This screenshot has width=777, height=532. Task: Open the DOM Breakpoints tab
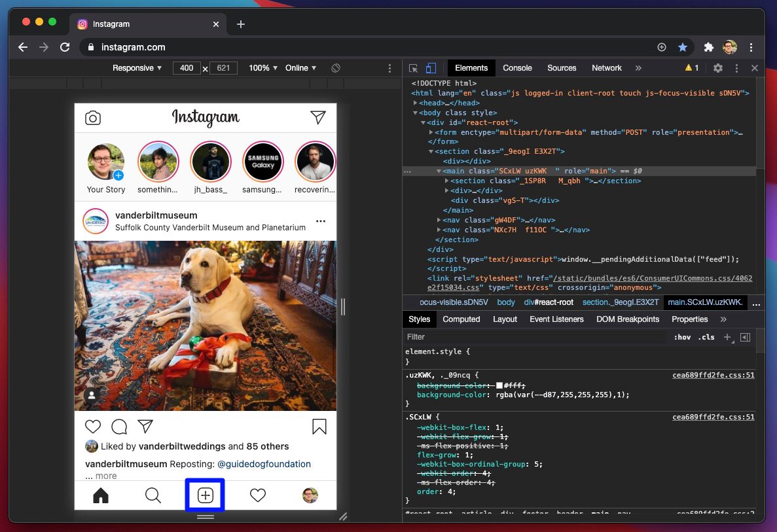click(628, 319)
